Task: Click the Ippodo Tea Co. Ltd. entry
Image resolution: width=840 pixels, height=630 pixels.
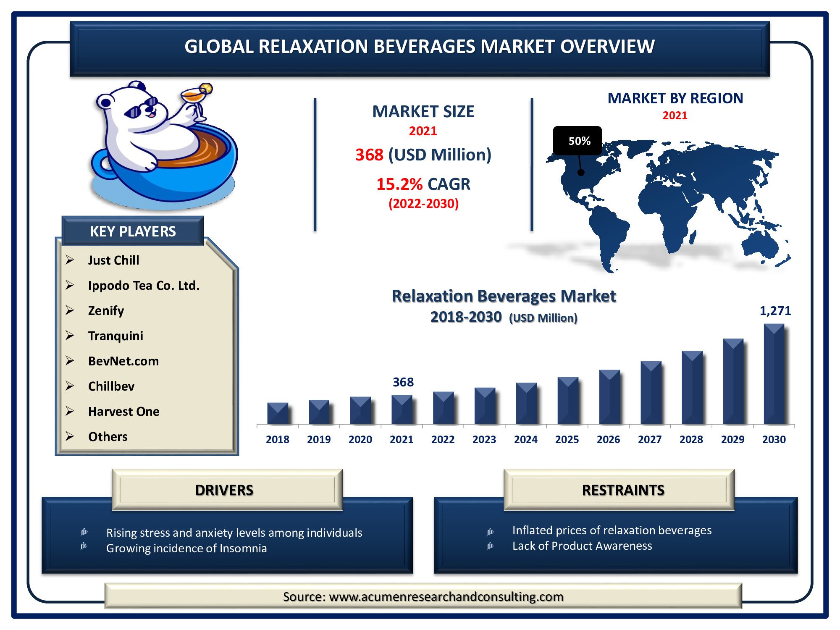Action: (x=144, y=286)
